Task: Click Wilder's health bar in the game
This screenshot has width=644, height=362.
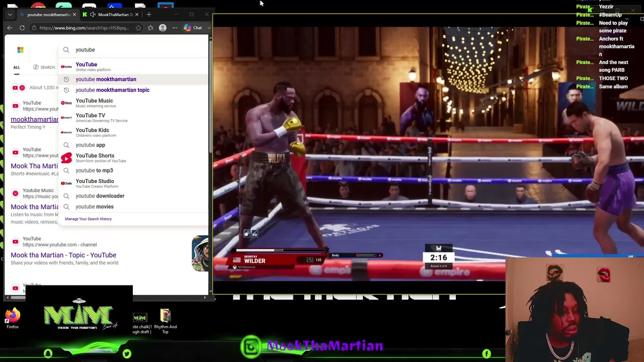Action: tap(282, 250)
